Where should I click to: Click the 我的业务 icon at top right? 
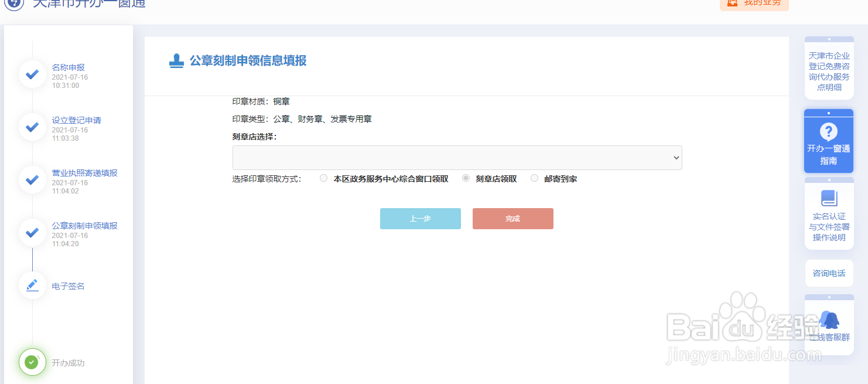tap(733, 4)
